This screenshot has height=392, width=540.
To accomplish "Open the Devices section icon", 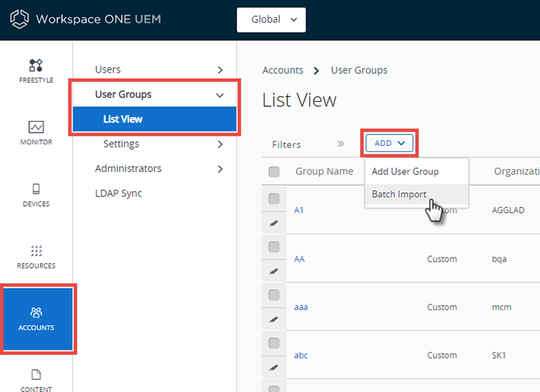I will 35,189.
